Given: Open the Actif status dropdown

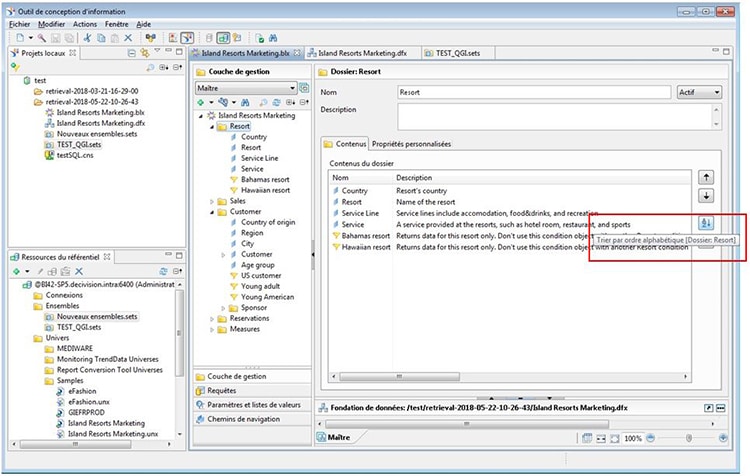Looking at the screenshot, I should (x=699, y=92).
